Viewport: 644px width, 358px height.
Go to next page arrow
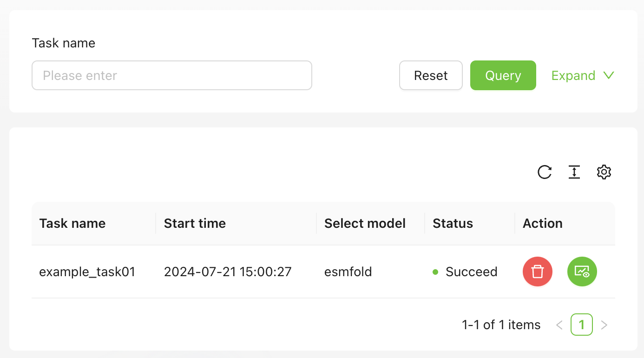click(604, 325)
